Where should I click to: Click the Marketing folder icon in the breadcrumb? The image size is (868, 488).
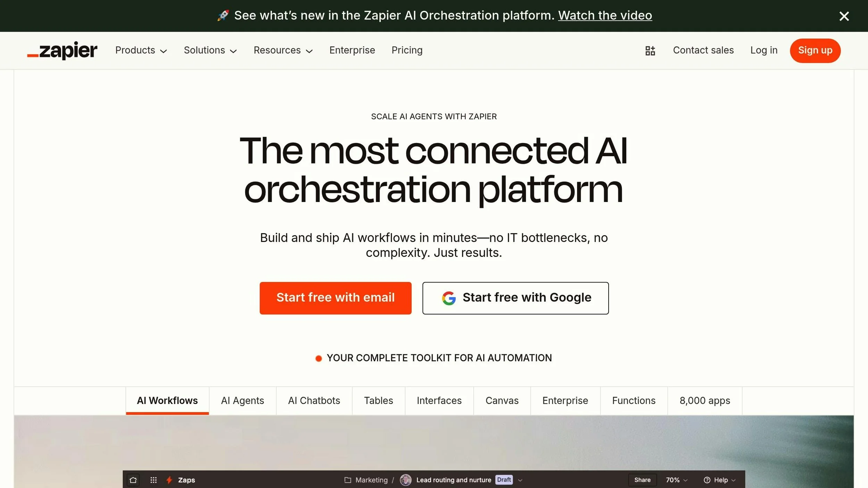tap(348, 480)
